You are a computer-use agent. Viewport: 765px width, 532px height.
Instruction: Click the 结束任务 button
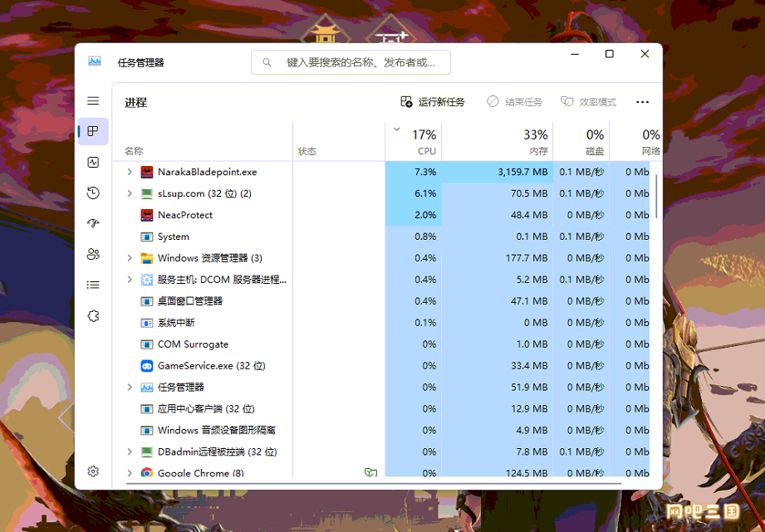coord(515,102)
